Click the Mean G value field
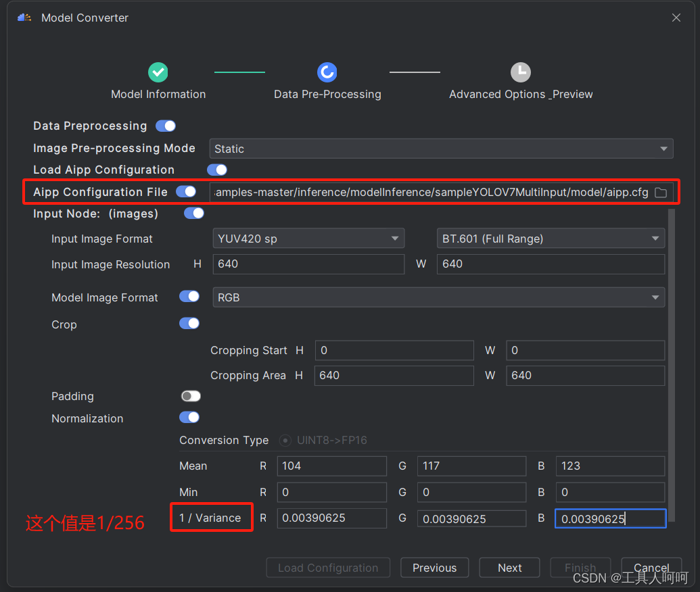This screenshot has width=700, height=592. (x=472, y=466)
